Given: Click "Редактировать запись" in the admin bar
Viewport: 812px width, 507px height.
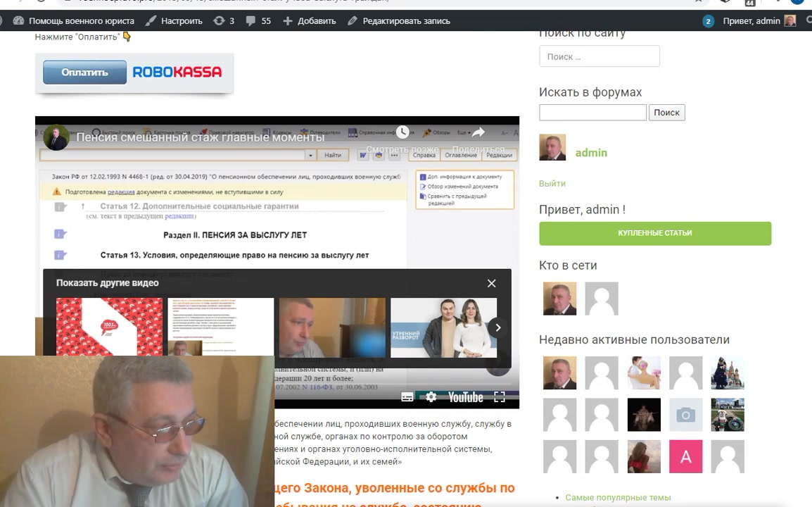Looking at the screenshot, I should point(399,20).
